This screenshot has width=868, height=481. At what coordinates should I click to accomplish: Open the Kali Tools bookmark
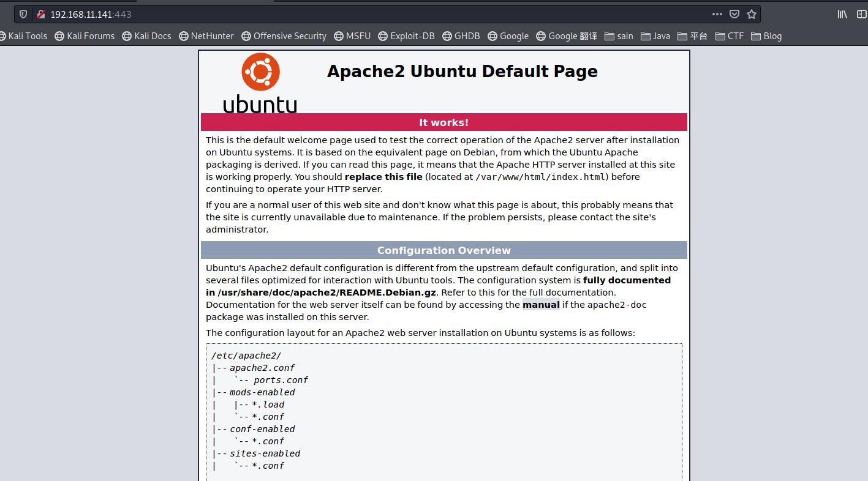[23, 36]
